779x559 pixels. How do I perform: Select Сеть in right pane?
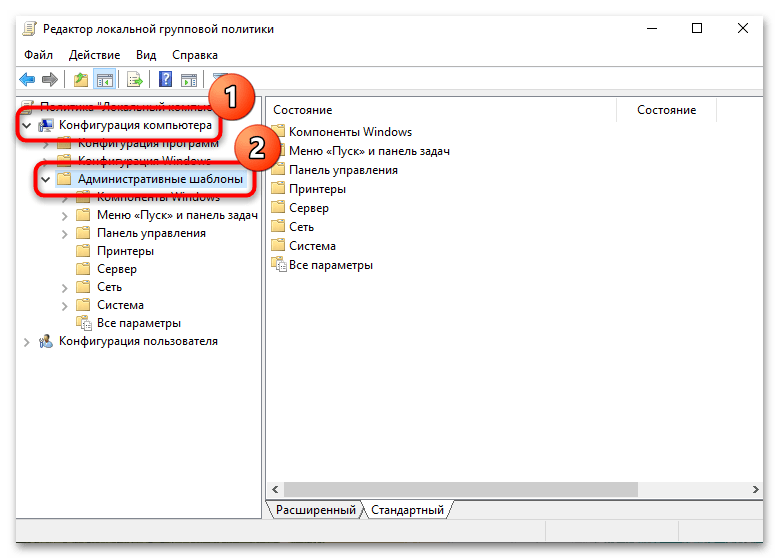[301, 227]
